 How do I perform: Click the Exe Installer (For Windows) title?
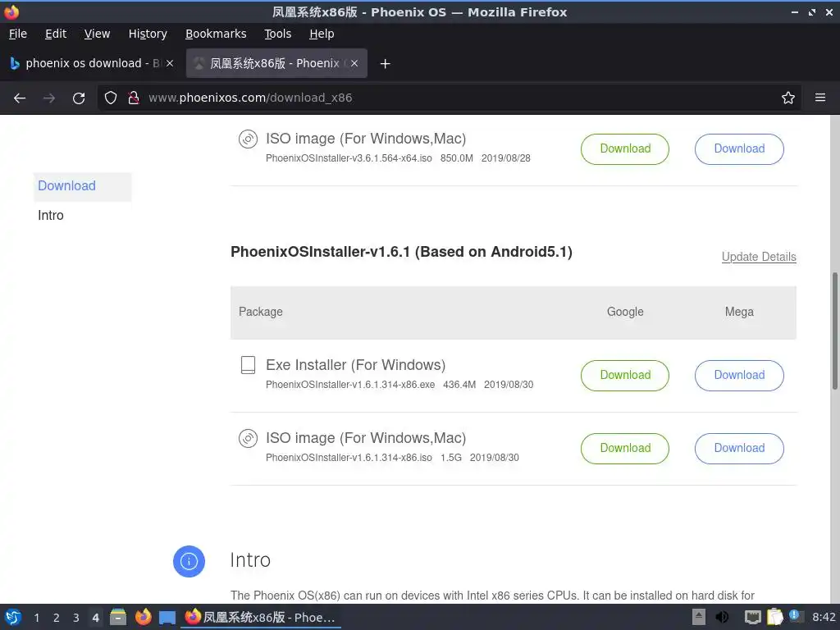pyautogui.click(x=356, y=365)
